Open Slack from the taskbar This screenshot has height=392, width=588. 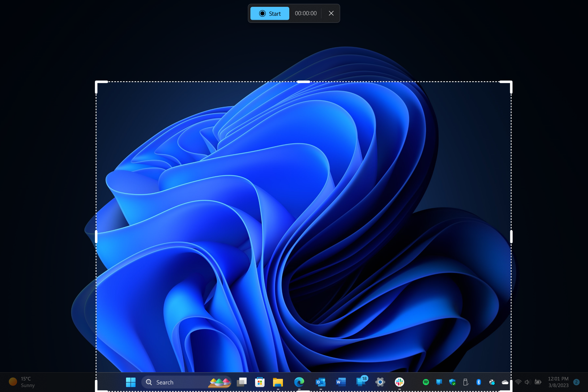coord(399,382)
